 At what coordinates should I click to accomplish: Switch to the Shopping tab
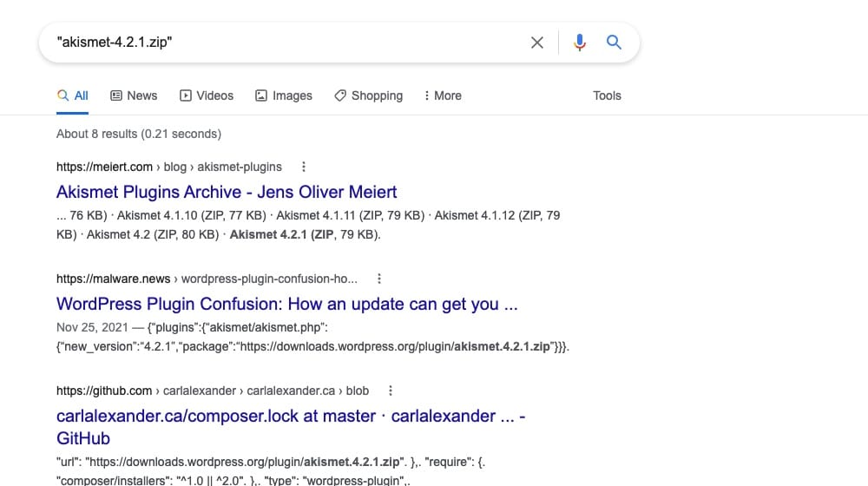369,95
